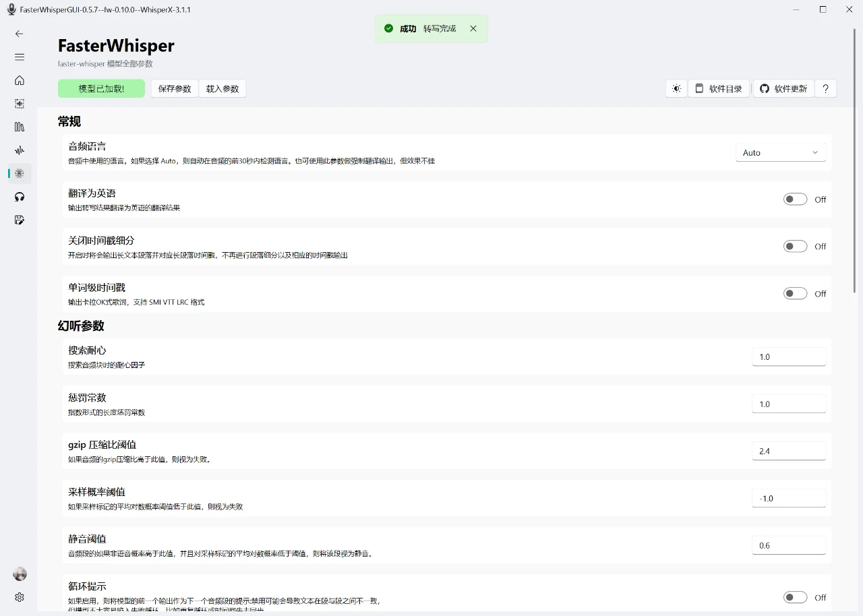Viewport: 863px width, 616px height.
Task: Open the headphones sidebar icon
Action: 19,197
